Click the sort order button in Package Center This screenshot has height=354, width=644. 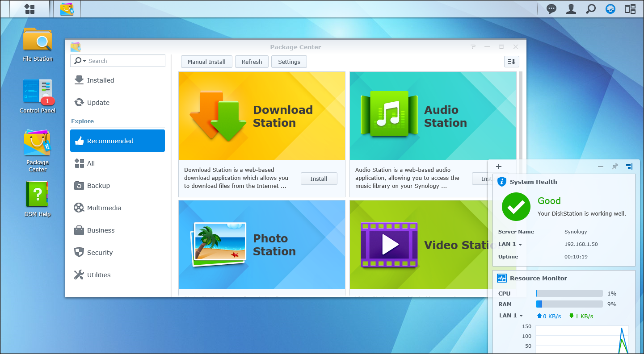pyautogui.click(x=511, y=62)
